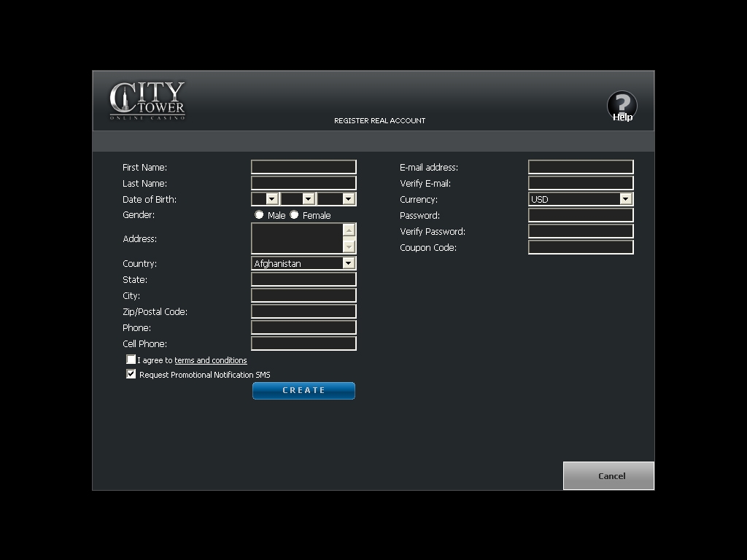Click into the E-mail address field
The height and width of the screenshot is (560, 747).
(581, 167)
